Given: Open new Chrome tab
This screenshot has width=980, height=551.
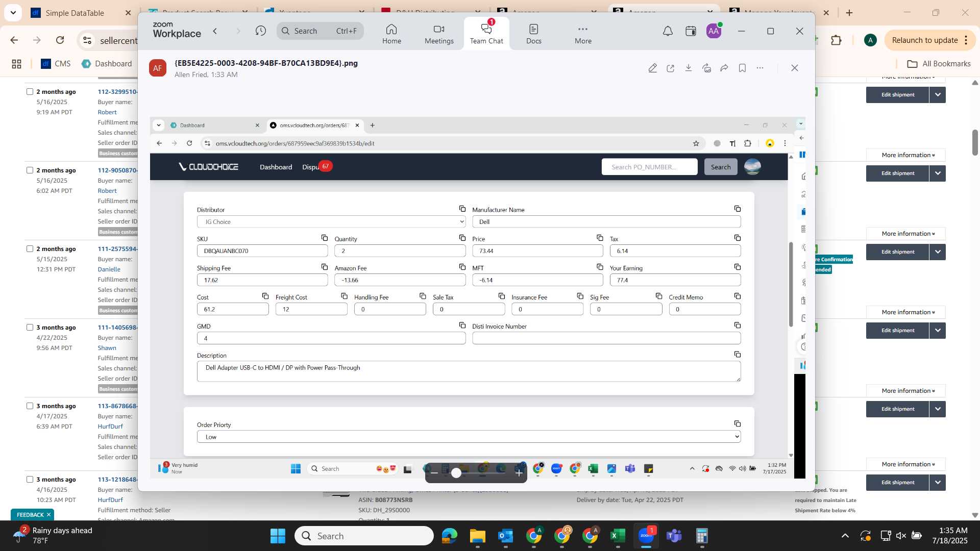Looking at the screenshot, I should click(849, 13).
